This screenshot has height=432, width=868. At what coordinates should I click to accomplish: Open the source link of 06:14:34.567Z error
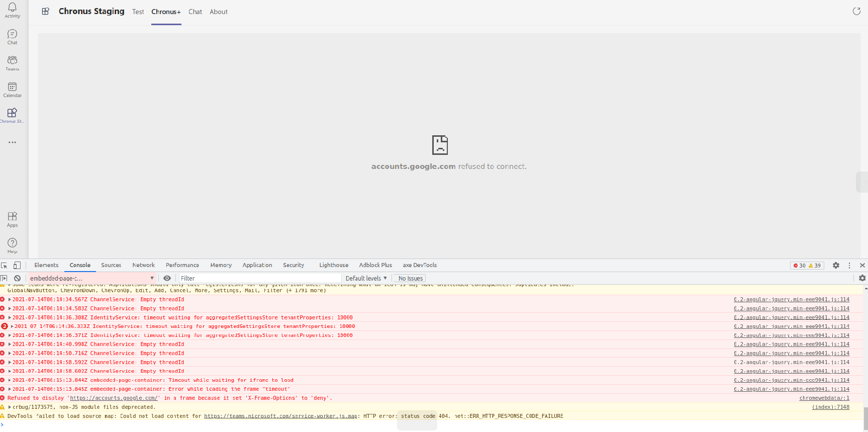coord(792,300)
